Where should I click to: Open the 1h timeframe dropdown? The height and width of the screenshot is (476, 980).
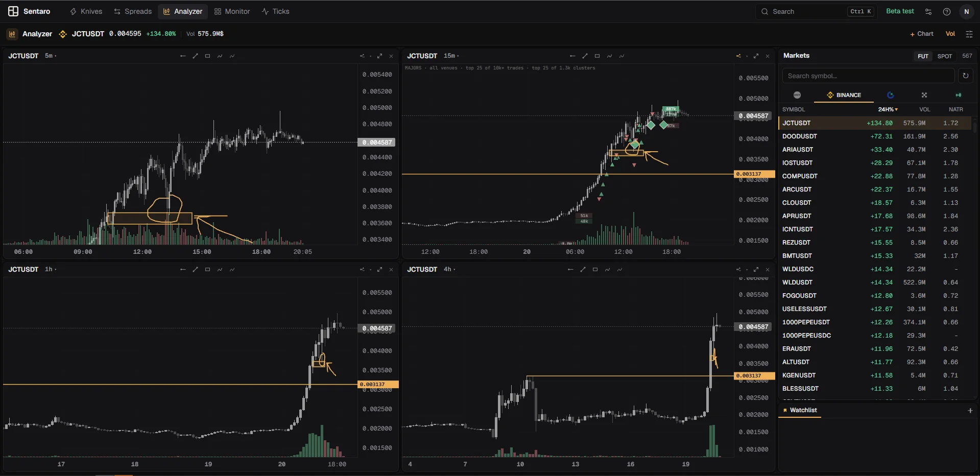[x=51, y=269]
